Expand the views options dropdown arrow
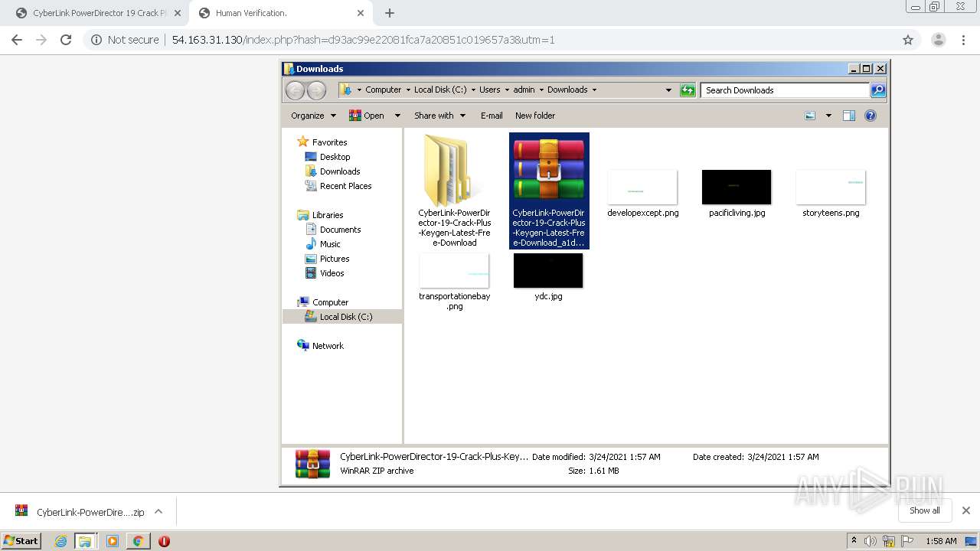The height and width of the screenshot is (551, 980). (x=828, y=116)
